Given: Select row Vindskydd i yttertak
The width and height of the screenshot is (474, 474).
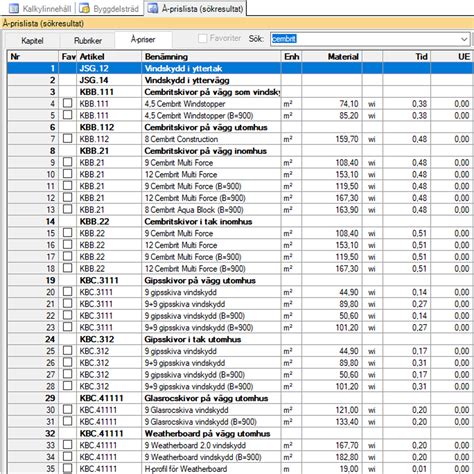Looking at the screenshot, I should tap(240, 68).
